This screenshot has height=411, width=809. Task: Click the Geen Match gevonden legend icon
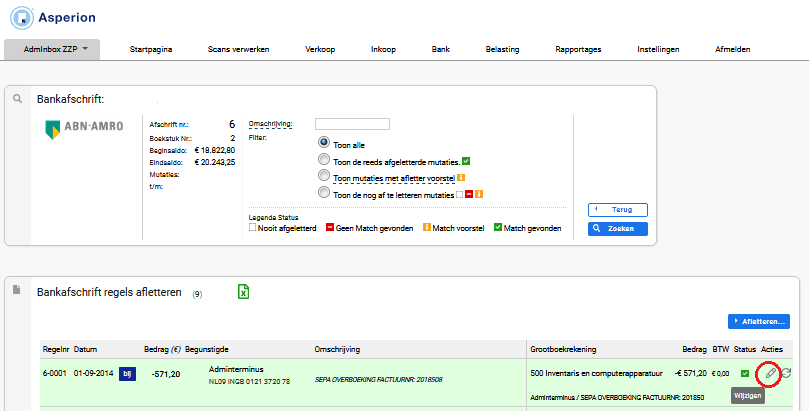[330, 227]
